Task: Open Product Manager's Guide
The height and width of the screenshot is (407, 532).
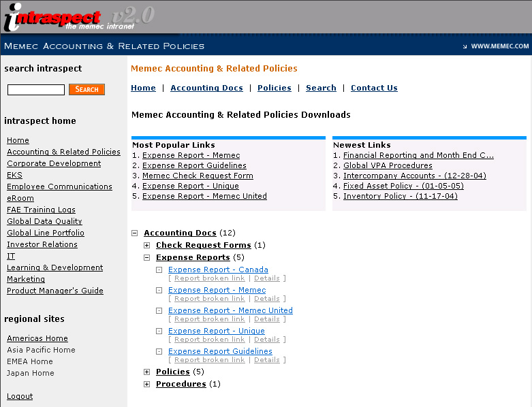Action: pos(55,291)
